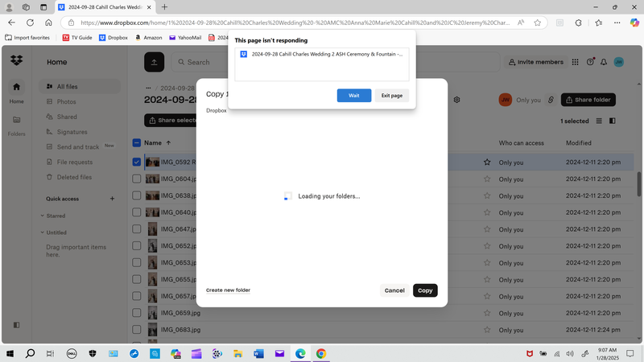644x362 pixels.
Task: Click copy link icon next to Only you
Action: [551, 100]
